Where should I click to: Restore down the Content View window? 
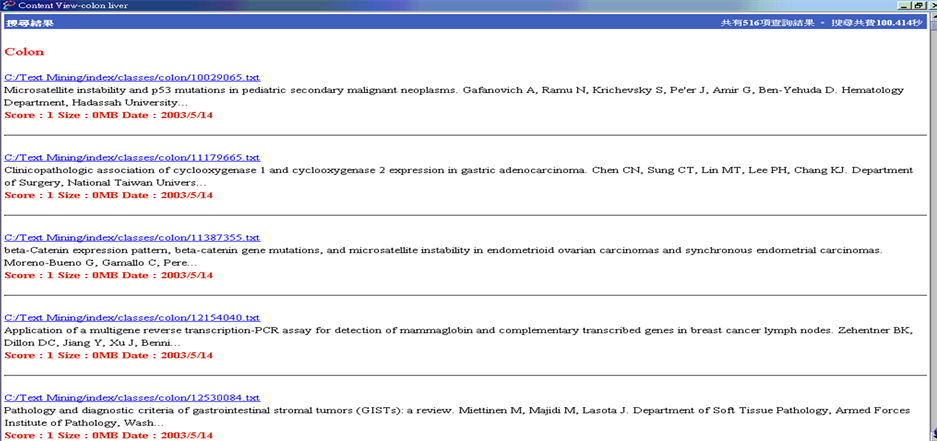click(x=917, y=6)
